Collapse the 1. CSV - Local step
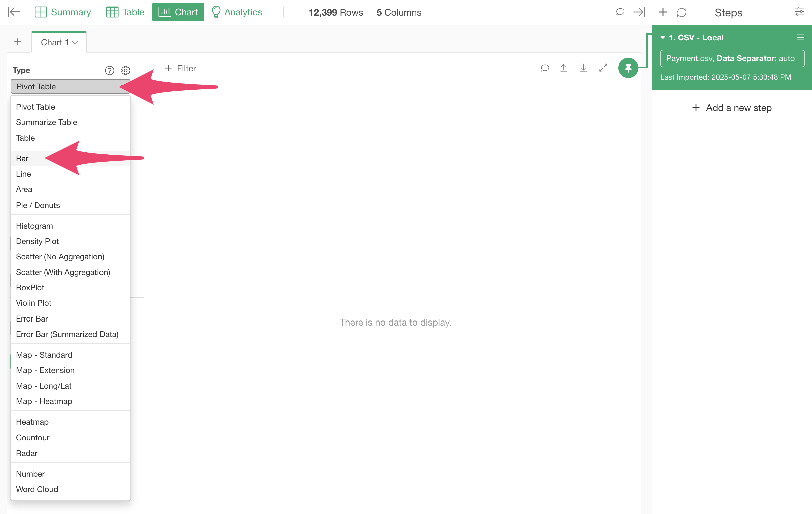Viewport: 812px width, 514px height. [x=663, y=38]
